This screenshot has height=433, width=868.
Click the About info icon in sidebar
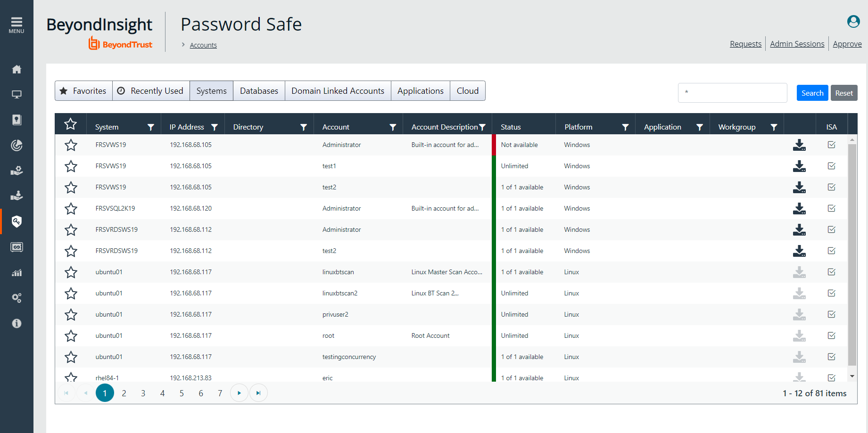[17, 323]
